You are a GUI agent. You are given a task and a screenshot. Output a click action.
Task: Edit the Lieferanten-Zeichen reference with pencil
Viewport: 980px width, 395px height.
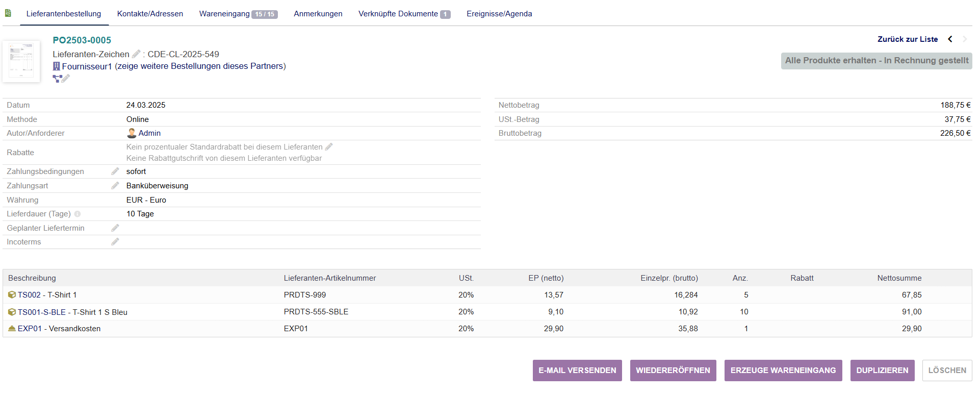click(136, 54)
